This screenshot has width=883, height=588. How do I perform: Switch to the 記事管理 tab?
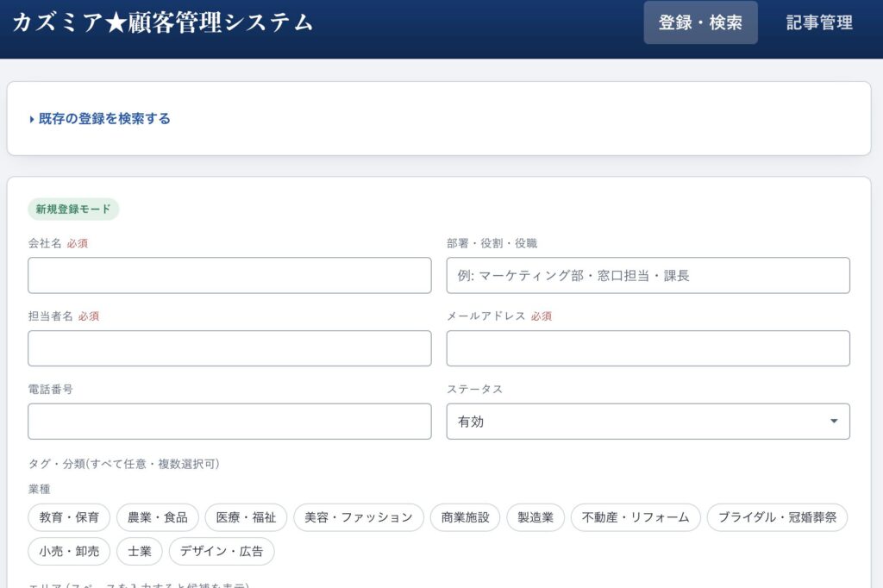(x=819, y=22)
